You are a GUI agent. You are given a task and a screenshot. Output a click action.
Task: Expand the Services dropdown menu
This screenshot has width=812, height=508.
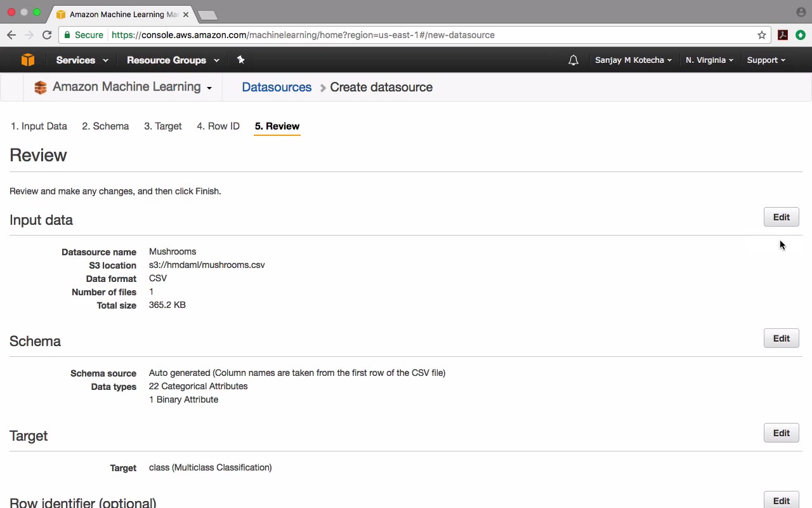coord(82,60)
